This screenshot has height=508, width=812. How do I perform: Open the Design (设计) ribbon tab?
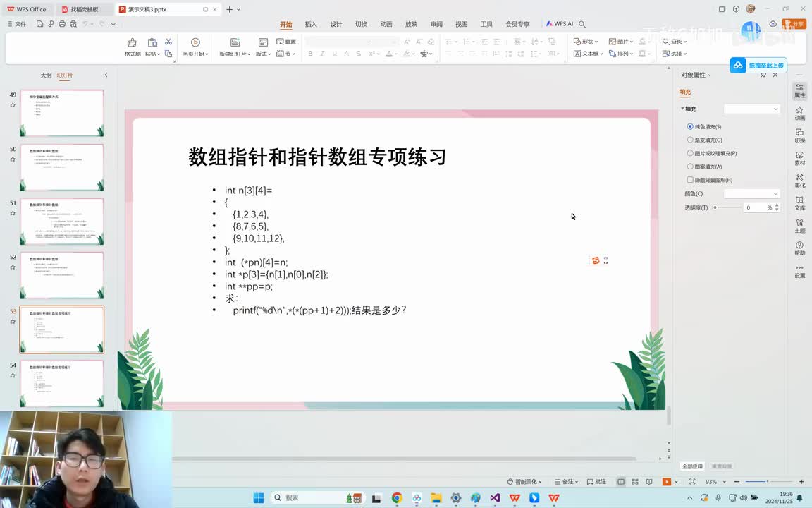336,24
